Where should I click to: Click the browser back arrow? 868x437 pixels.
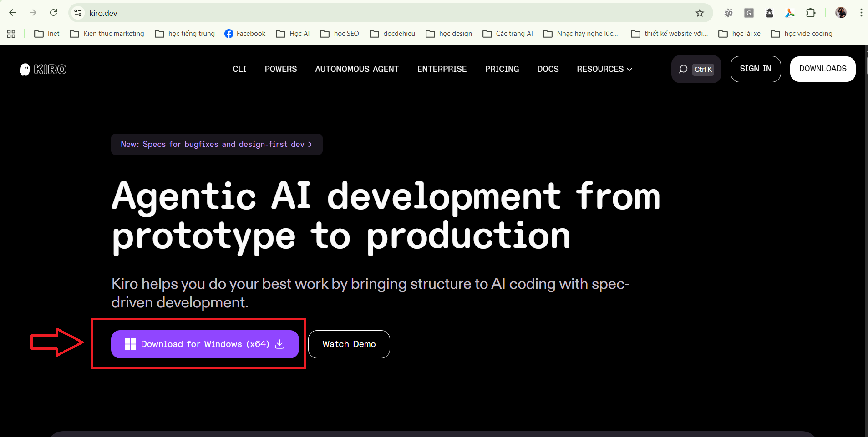[x=13, y=13]
